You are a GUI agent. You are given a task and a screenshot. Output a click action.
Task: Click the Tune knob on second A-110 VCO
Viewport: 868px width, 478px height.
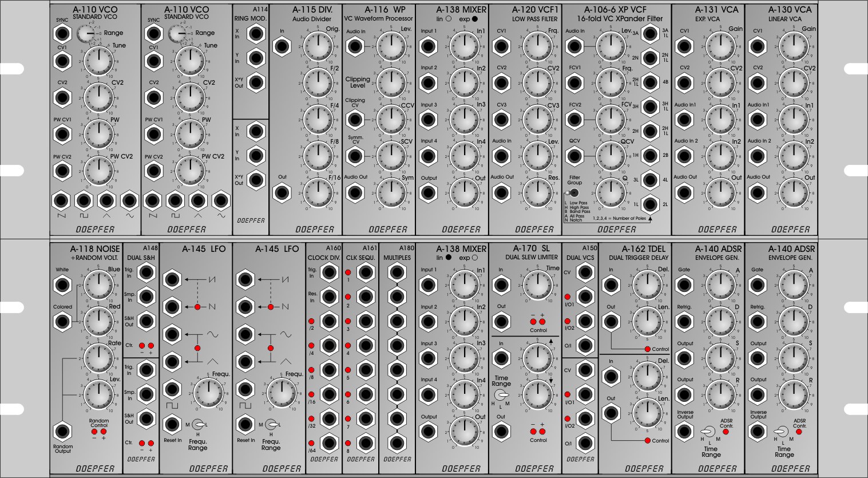[191, 61]
